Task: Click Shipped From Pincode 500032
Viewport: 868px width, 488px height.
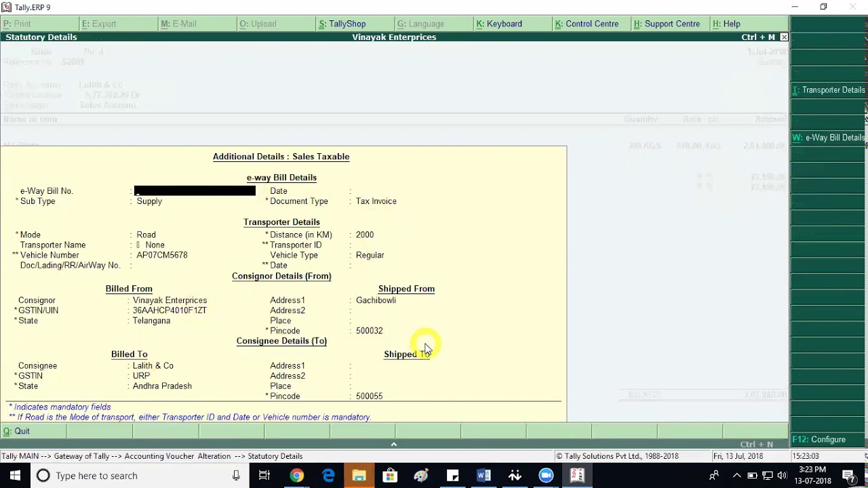Action: (x=370, y=331)
